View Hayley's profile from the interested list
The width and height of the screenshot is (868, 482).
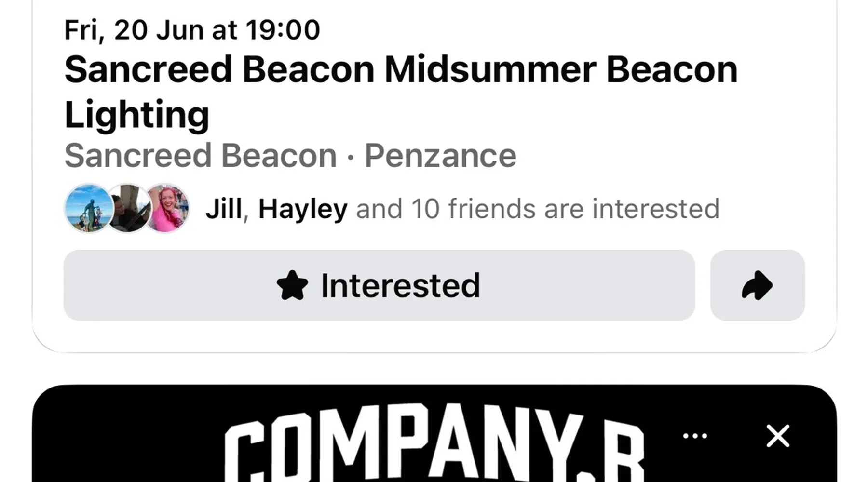(x=303, y=209)
